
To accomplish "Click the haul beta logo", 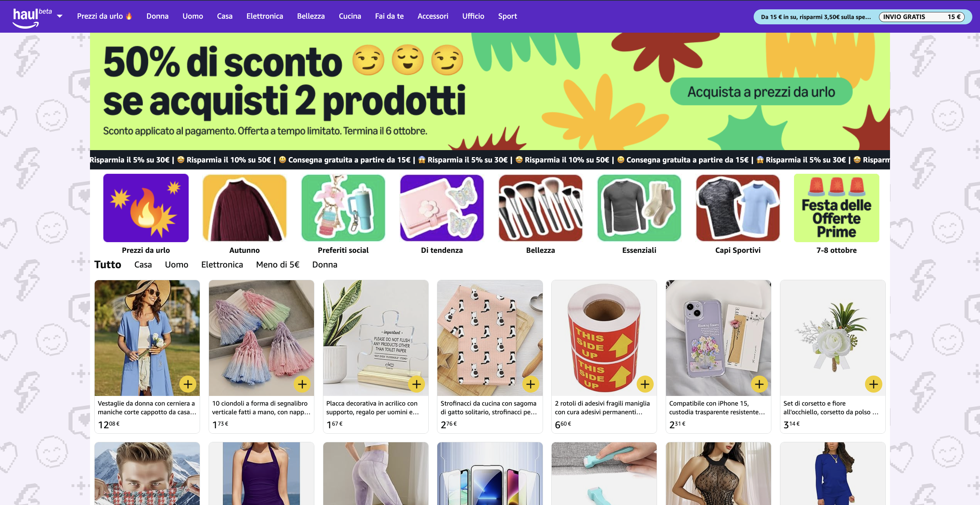I will coord(32,17).
